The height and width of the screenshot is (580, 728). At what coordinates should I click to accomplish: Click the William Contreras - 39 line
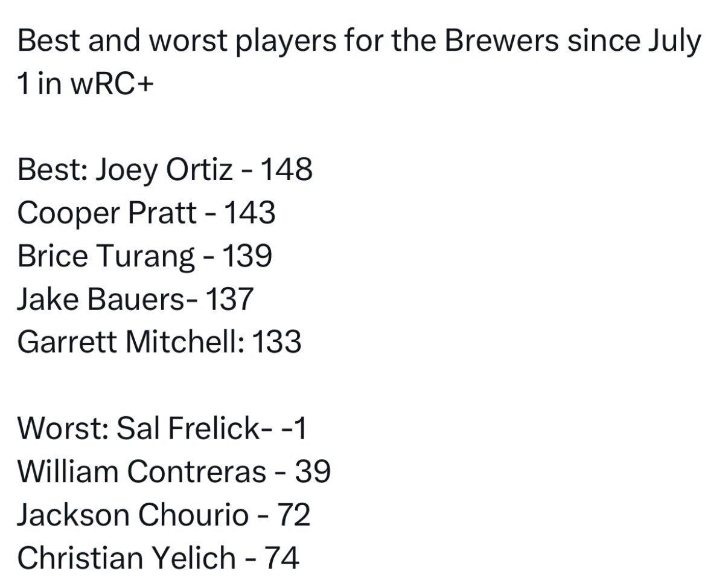(x=174, y=471)
